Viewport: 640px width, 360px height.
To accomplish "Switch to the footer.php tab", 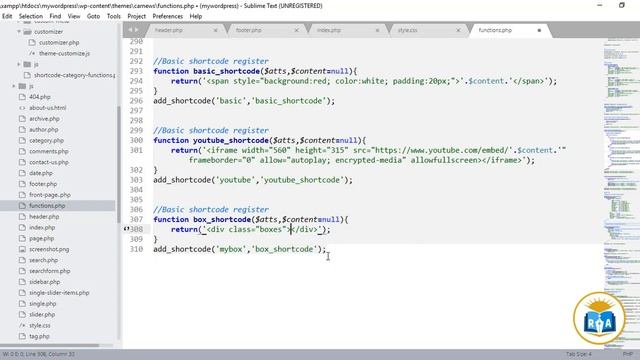I will (249, 30).
